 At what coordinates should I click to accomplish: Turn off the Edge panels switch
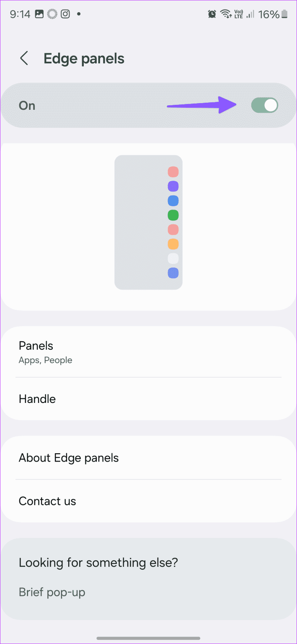264,105
